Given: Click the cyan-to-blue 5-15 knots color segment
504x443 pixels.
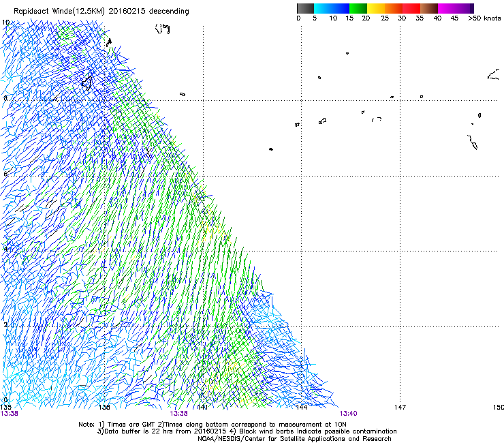Looking at the screenshot, I should 332,8.
